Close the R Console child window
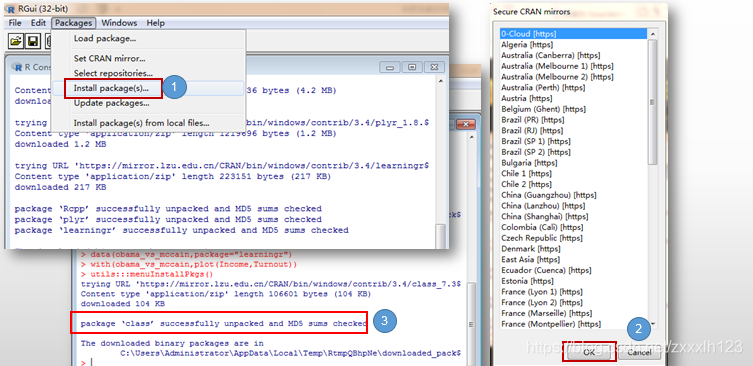753x366 pixels. (x=434, y=67)
